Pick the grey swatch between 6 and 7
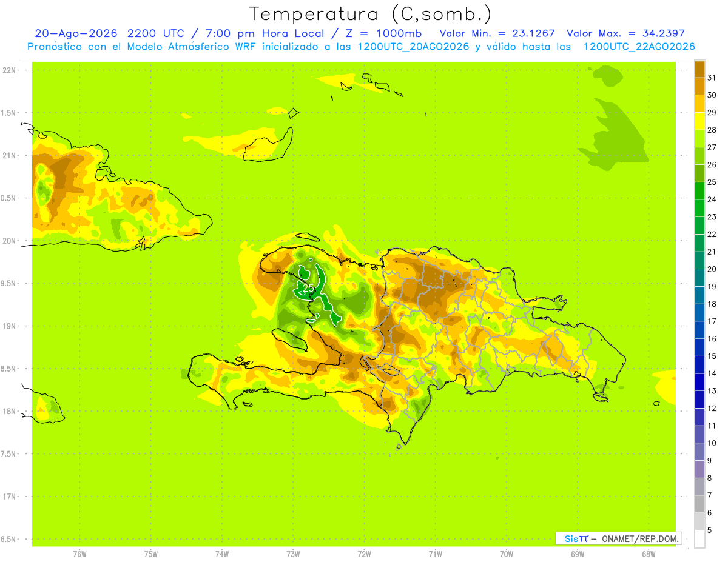 [x=699, y=504]
